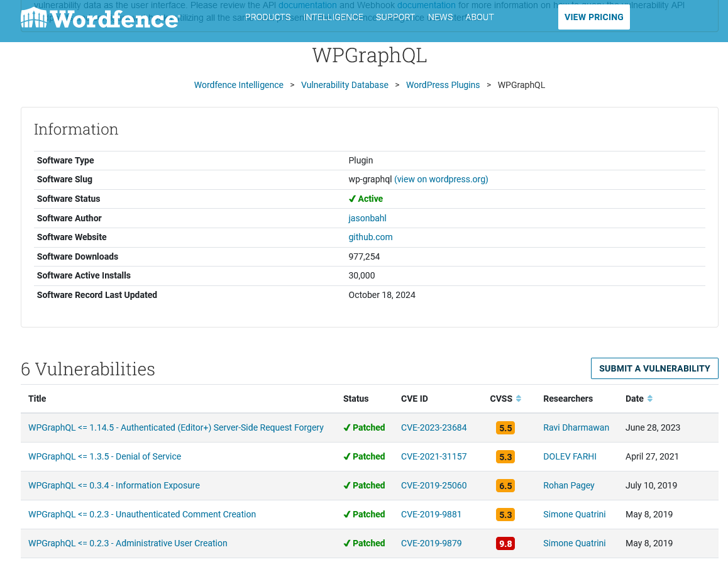Click the 30,000 active installs value
Viewport: 728px width, 562px height.
tap(361, 276)
